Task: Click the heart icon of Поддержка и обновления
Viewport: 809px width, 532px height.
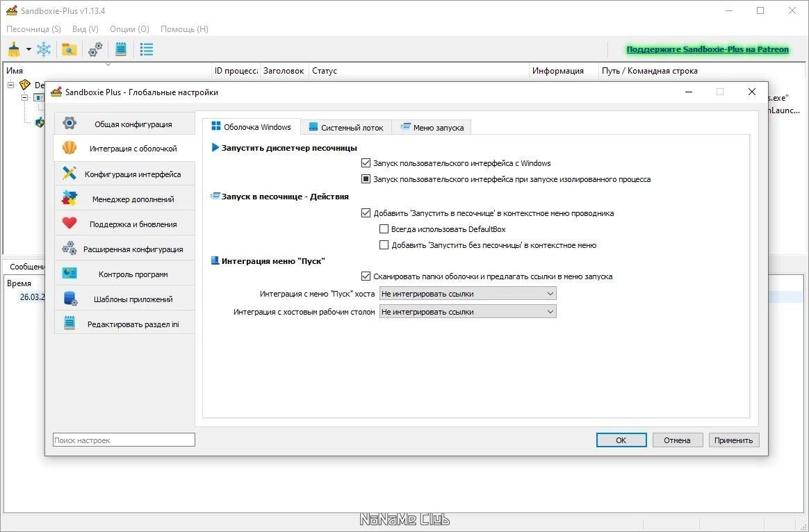Action: [70, 223]
